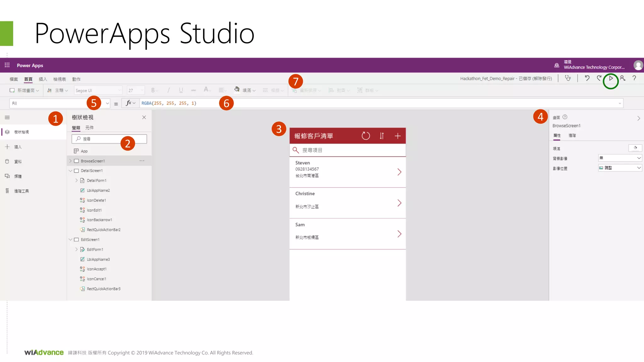Click the magnifier in 搜尋項目 box
Image resolution: width=644 pixels, height=362 pixels.
click(296, 150)
